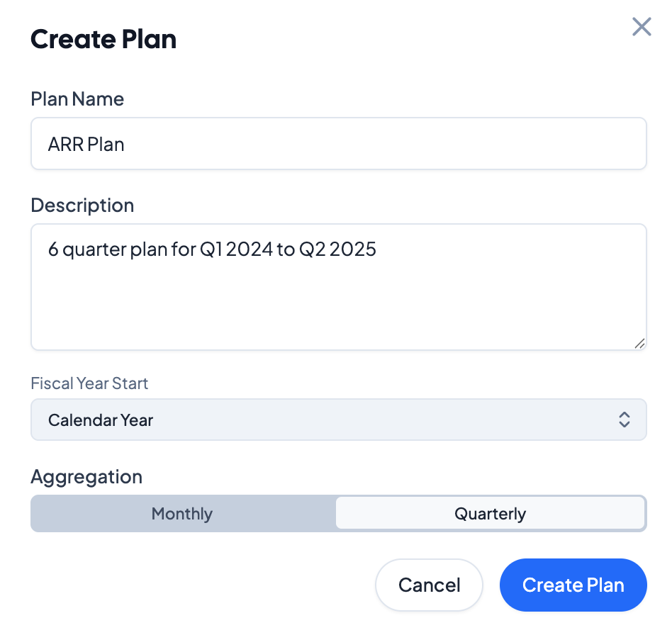Click the "Description" field label
The image size is (672, 635).
(82, 206)
